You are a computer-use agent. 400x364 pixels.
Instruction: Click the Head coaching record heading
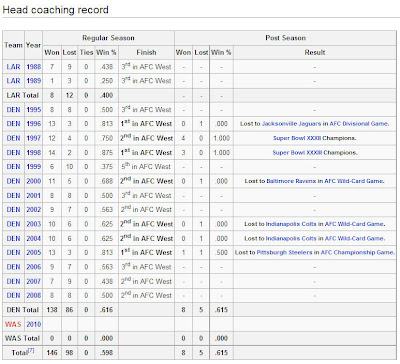(x=55, y=10)
